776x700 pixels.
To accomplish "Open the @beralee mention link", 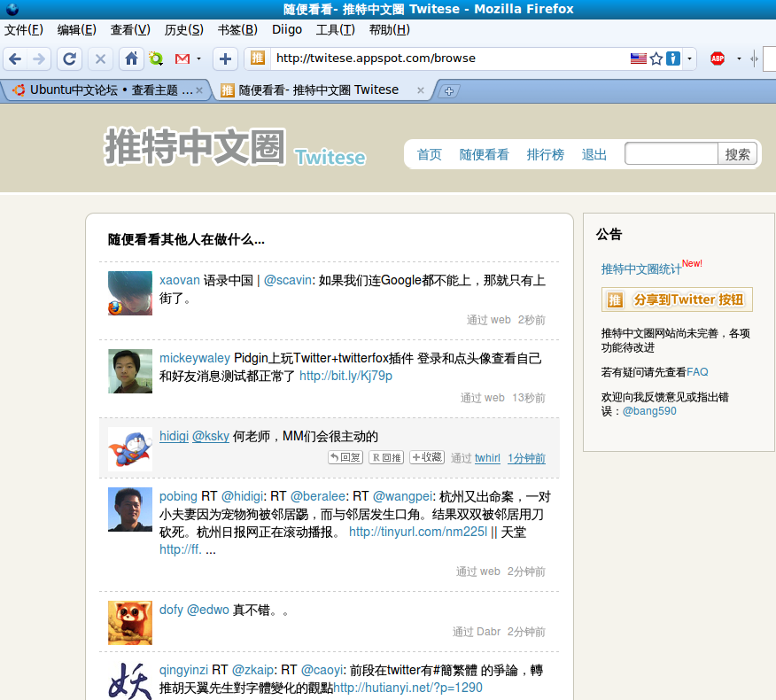I will click(x=318, y=496).
